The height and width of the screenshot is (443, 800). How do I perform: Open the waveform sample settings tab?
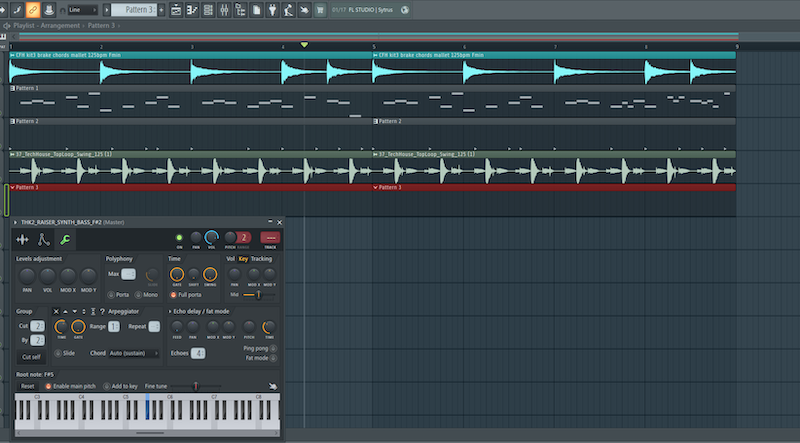coord(23,240)
